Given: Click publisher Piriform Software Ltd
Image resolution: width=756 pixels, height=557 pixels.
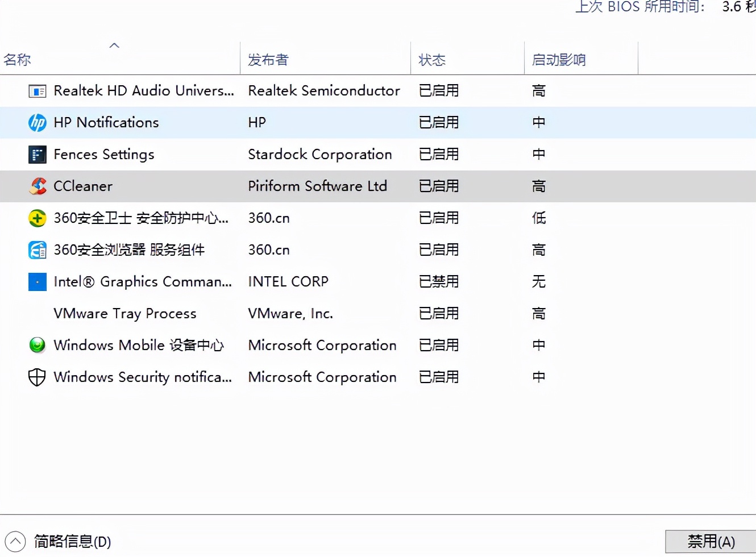Looking at the screenshot, I should pos(318,186).
